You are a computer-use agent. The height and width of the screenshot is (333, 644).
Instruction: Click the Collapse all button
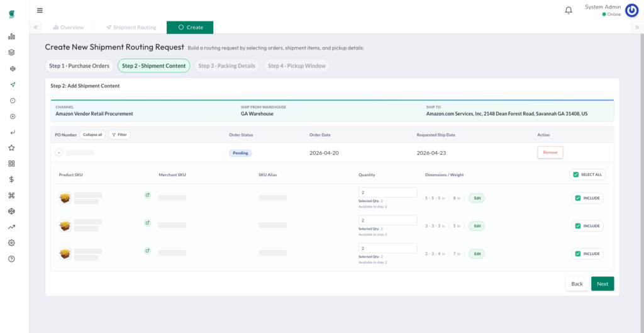coord(92,135)
